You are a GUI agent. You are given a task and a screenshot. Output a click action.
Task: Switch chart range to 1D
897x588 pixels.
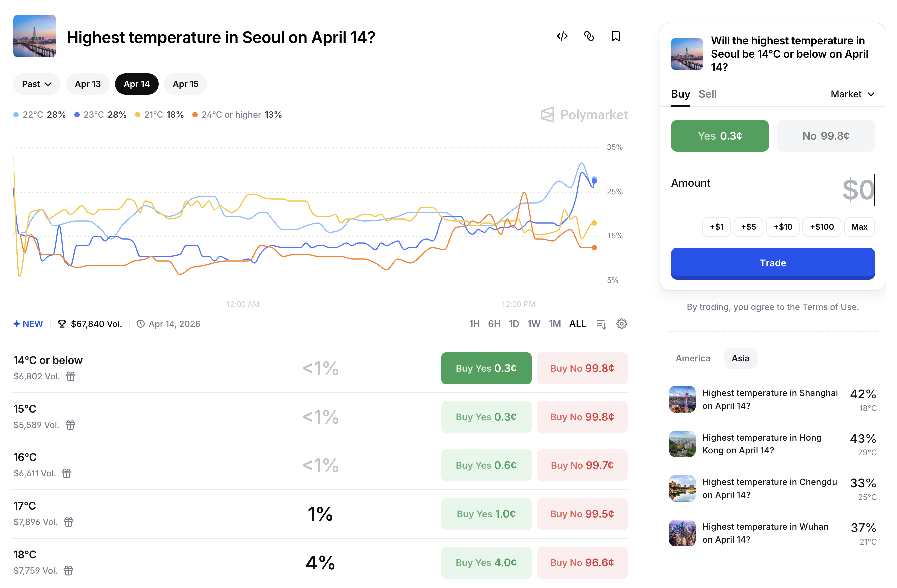click(514, 324)
